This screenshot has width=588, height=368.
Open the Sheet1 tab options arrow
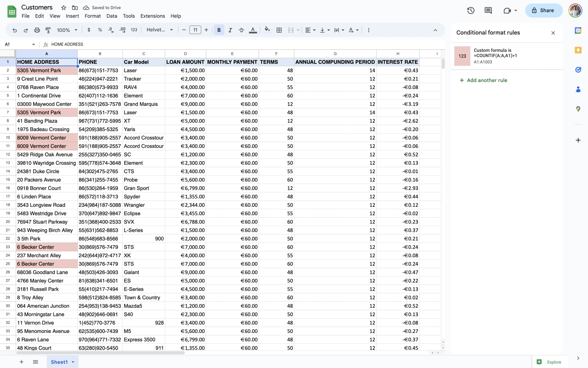[73, 362]
